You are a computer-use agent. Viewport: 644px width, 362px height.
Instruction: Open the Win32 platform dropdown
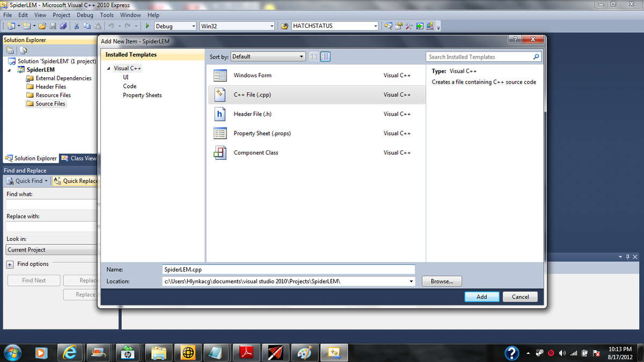pos(272,26)
